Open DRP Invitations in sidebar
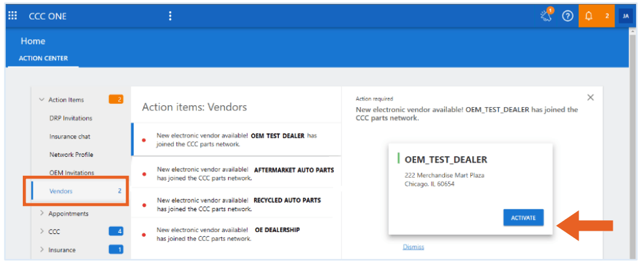644x270 pixels. coord(71,118)
